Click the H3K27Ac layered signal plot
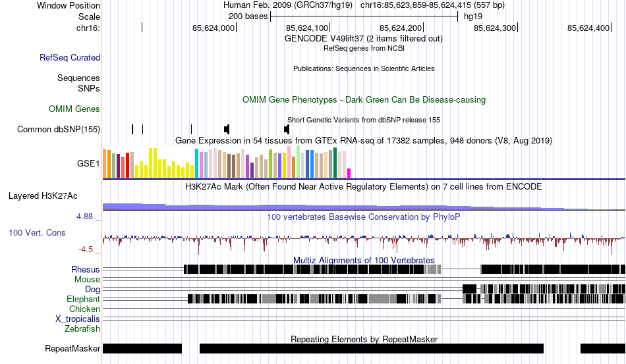The image size is (626, 364). [x=364, y=207]
